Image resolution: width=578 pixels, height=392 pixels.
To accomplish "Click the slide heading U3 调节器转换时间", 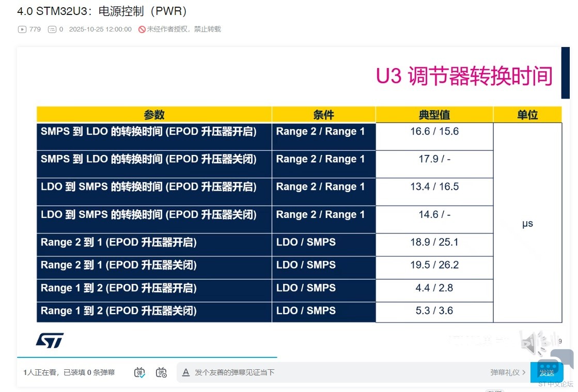I will tap(464, 75).
